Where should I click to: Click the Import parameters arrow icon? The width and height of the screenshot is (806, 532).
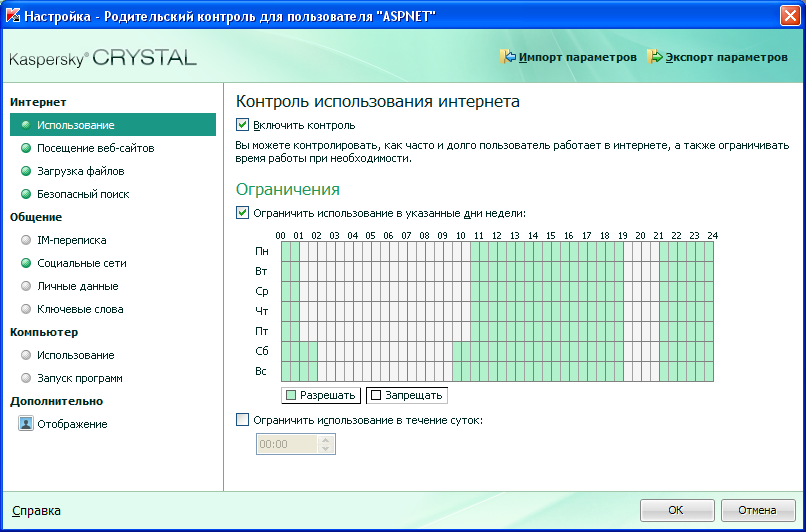pyautogui.click(x=507, y=57)
